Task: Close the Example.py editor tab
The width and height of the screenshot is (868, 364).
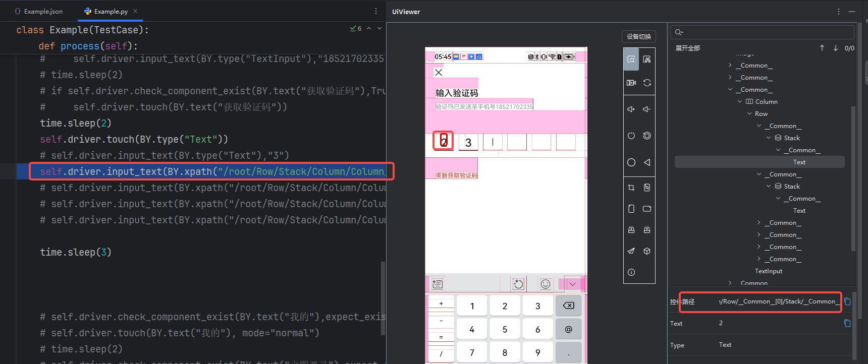Action: point(135,11)
